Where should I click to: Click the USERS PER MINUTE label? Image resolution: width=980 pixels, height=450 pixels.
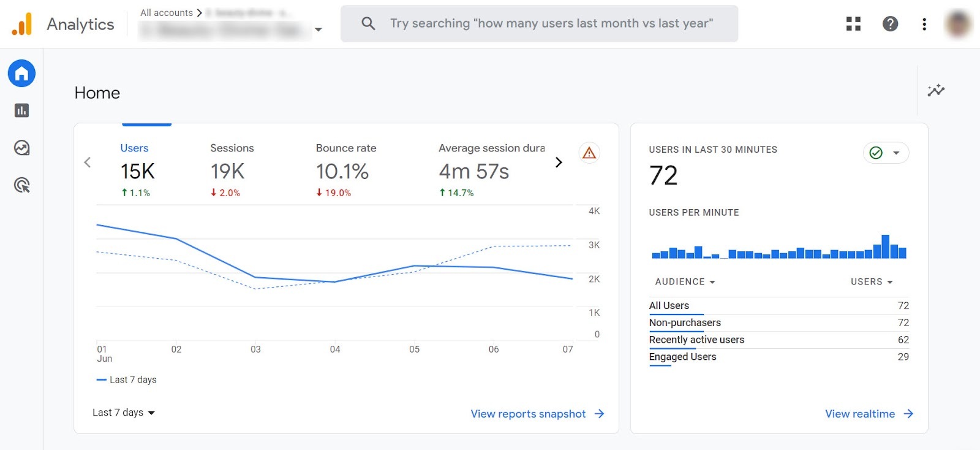694,213
